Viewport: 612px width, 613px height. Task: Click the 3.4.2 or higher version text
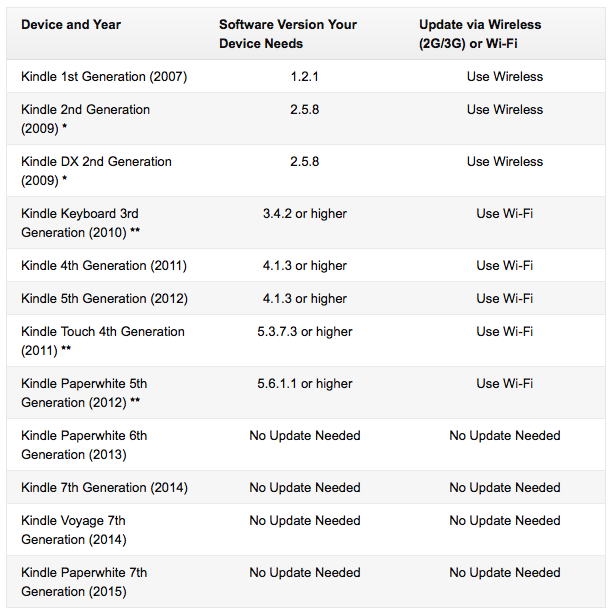point(305,214)
